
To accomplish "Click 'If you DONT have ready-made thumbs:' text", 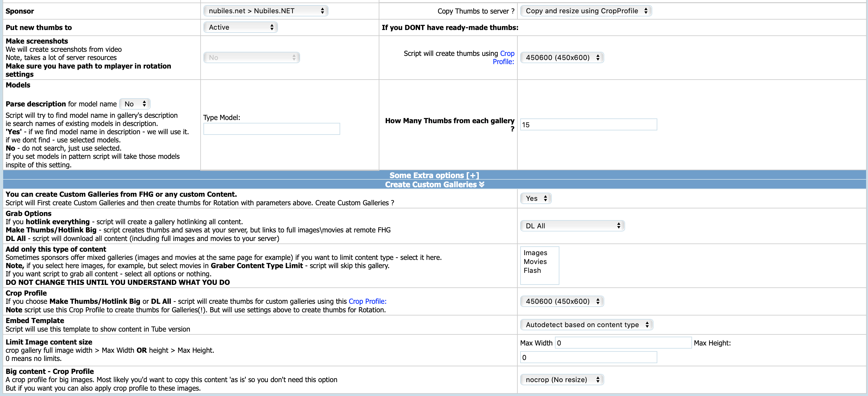I will click(450, 27).
